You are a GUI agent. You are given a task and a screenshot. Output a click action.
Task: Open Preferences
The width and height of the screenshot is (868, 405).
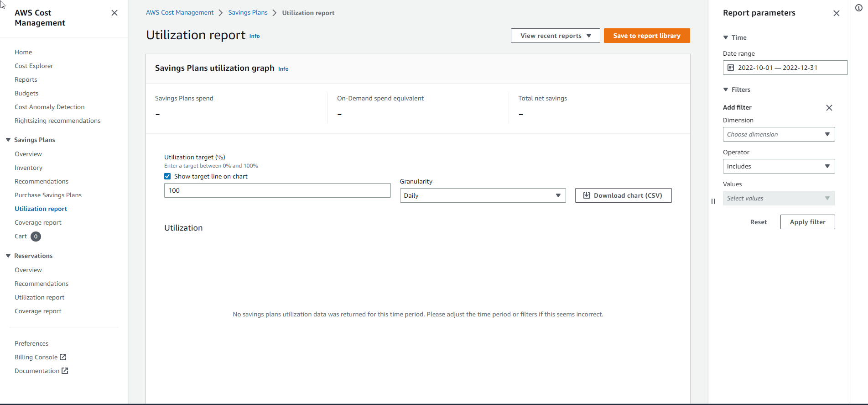[x=31, y=343]
